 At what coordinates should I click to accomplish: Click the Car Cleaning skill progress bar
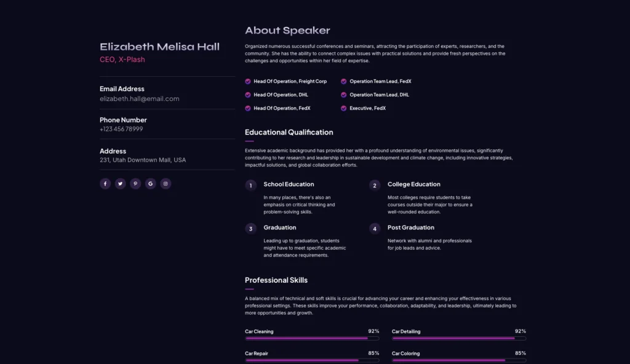(312, 338)
